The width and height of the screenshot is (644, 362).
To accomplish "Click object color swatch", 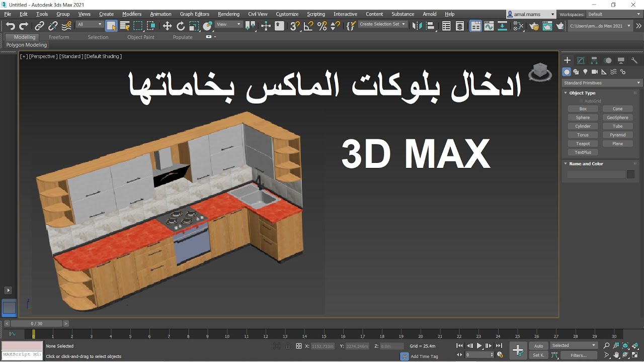I will pyautogui.click(x=630, y=174).
